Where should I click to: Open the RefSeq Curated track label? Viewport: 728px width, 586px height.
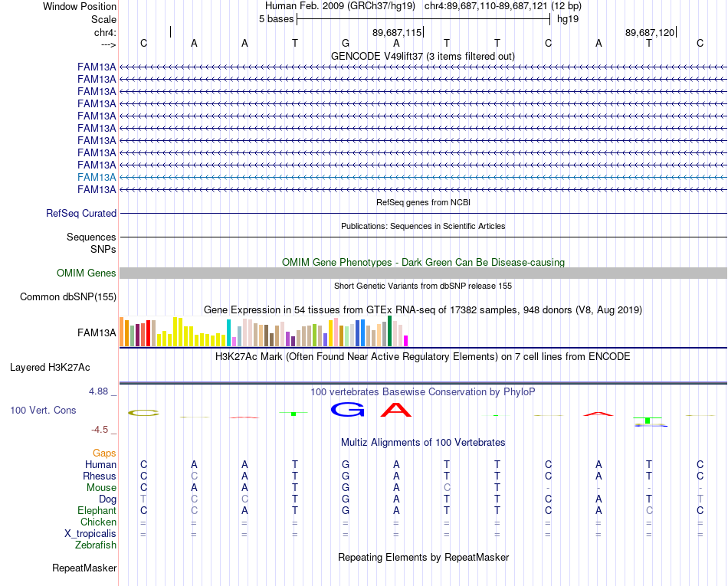[80, 214]
